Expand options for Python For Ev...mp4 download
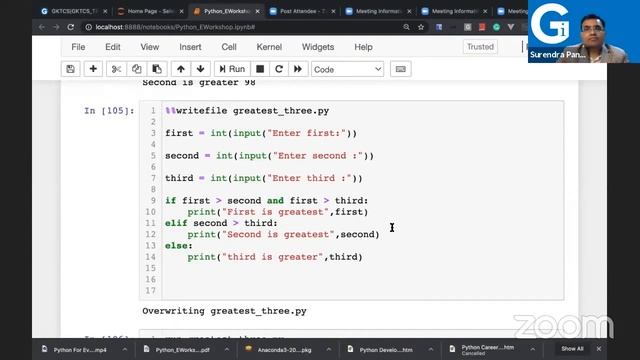 click(124, 350)
